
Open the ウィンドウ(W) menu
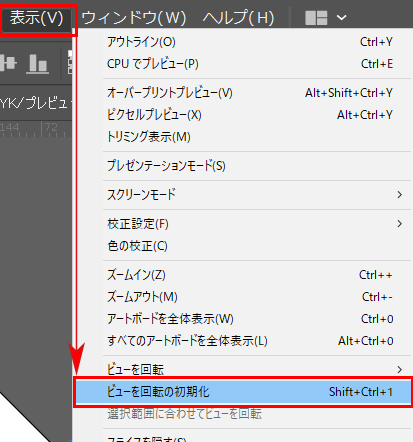tap(134, 18)
